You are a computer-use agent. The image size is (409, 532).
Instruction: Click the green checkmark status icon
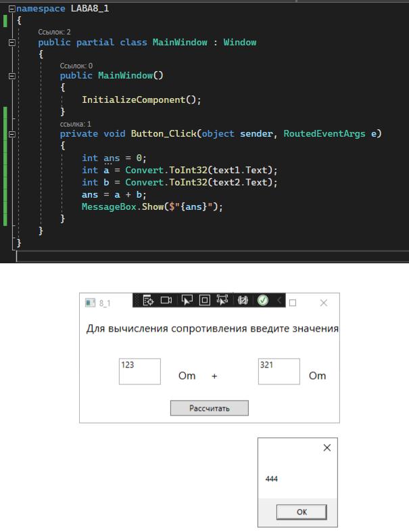263,301
